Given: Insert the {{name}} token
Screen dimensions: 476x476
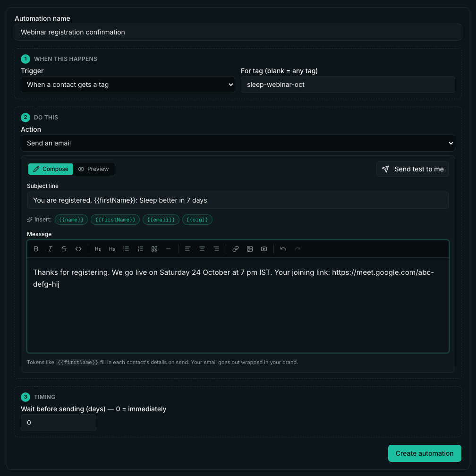Looking at the screenshot, I should [71, 220].
